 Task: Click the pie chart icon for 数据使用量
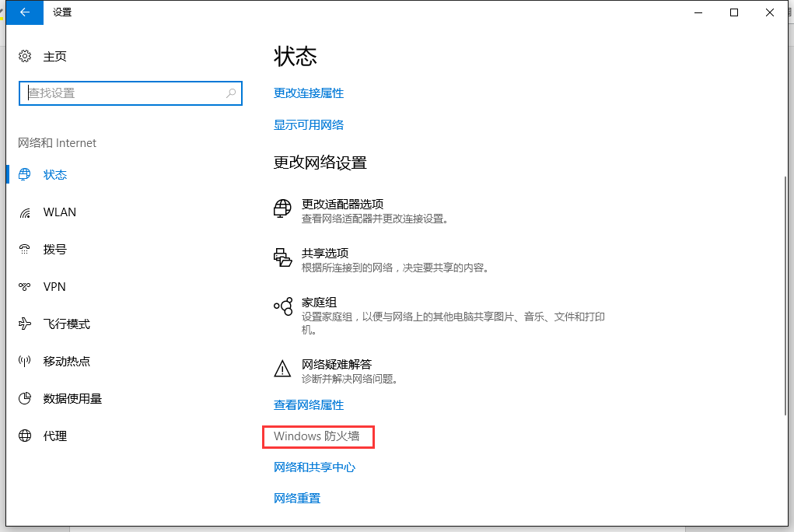click(x=25, y=399)
